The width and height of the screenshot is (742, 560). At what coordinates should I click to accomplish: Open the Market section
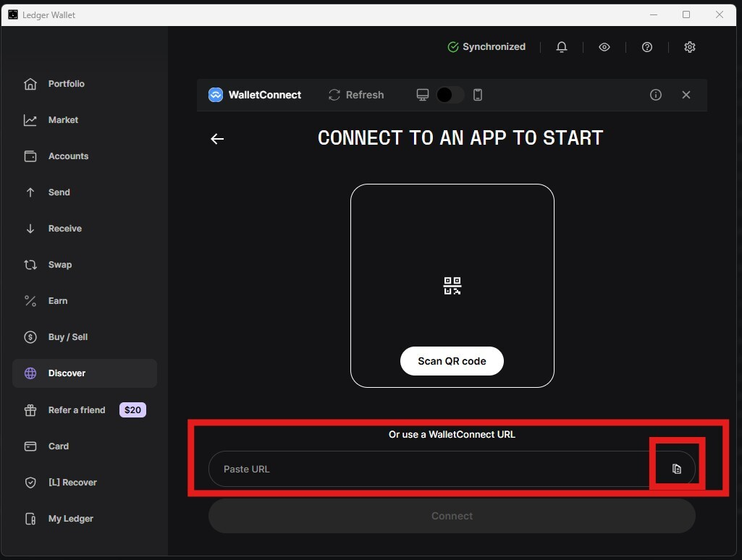(x=63, y=120)
